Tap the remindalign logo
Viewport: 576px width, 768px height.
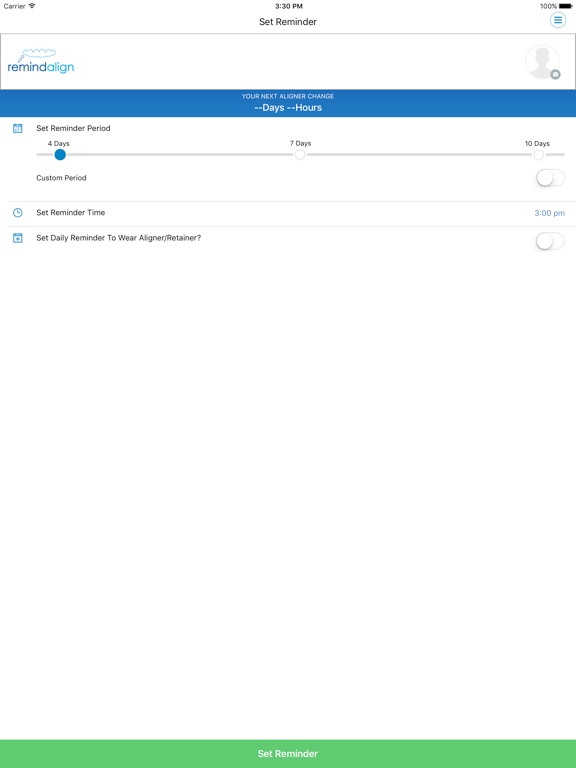[41, 61]
